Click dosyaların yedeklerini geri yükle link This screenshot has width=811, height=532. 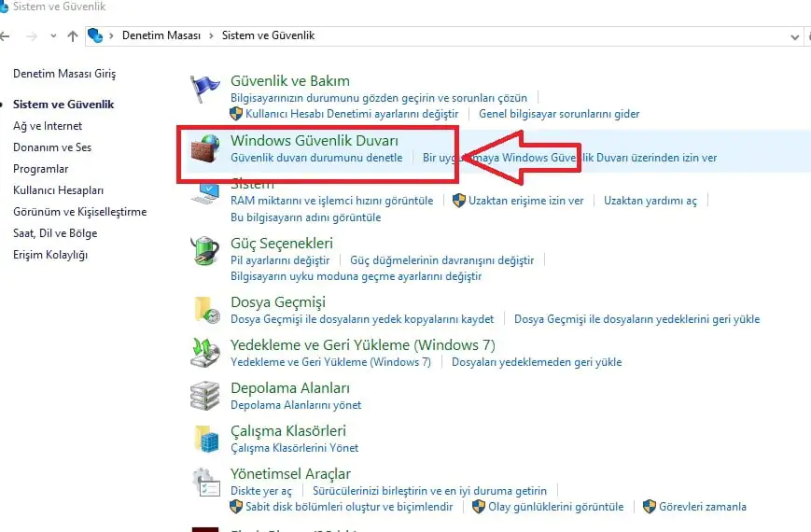637,319
